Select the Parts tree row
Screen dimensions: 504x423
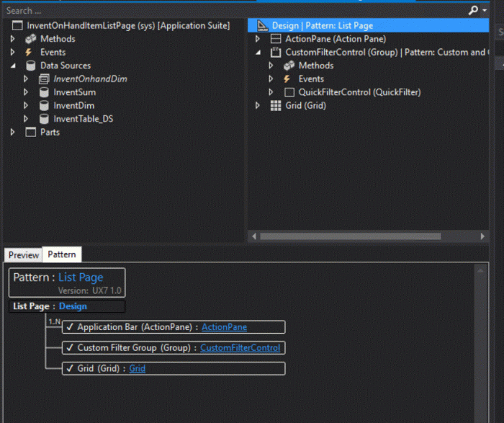click(x=50, y=132)
